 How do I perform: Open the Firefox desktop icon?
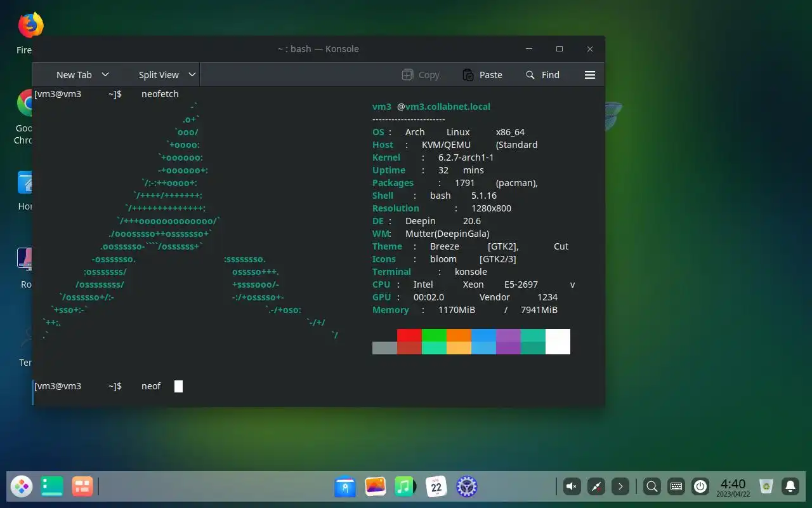(x=30, y=25)
